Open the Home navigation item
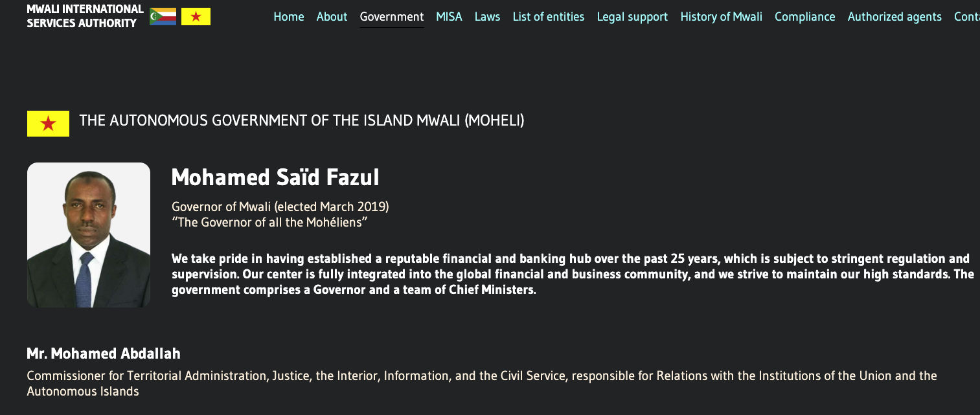The image size is (980, 415). click(x=288, y=17)
